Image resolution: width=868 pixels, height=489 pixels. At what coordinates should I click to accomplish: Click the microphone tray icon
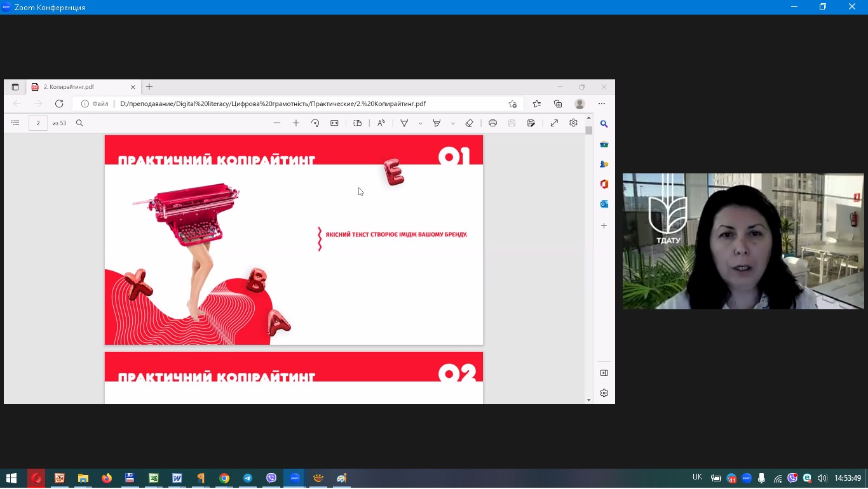tap(762, 478)
